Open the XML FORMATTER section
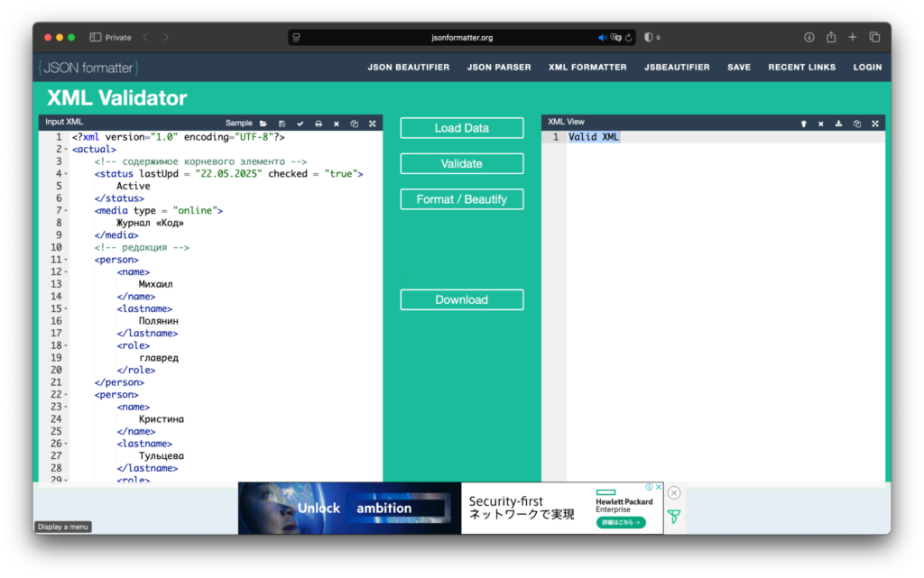 (x=587, y=67)
